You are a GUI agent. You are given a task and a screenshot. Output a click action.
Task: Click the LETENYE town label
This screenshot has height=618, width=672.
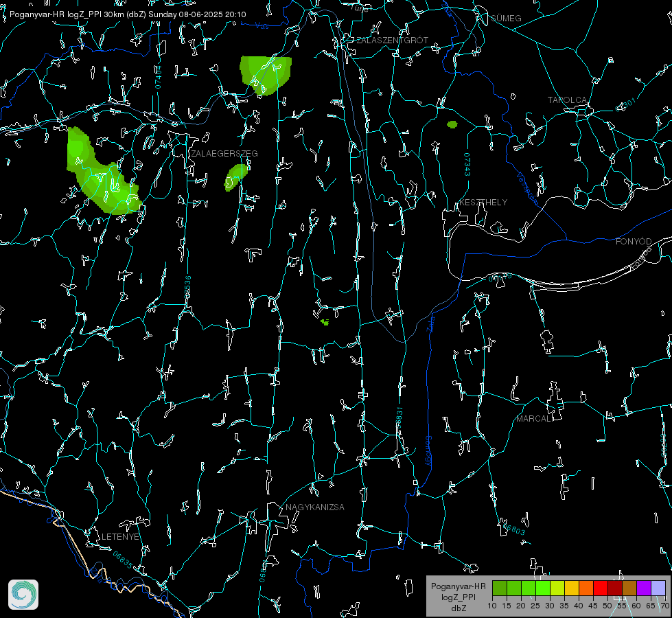[x=120, y=536]
